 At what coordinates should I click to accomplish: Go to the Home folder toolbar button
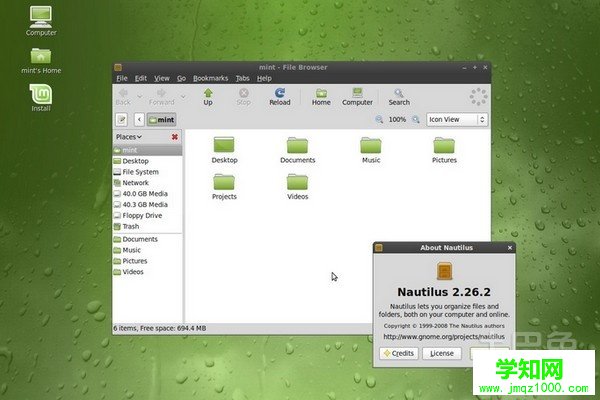click(321, 97)
